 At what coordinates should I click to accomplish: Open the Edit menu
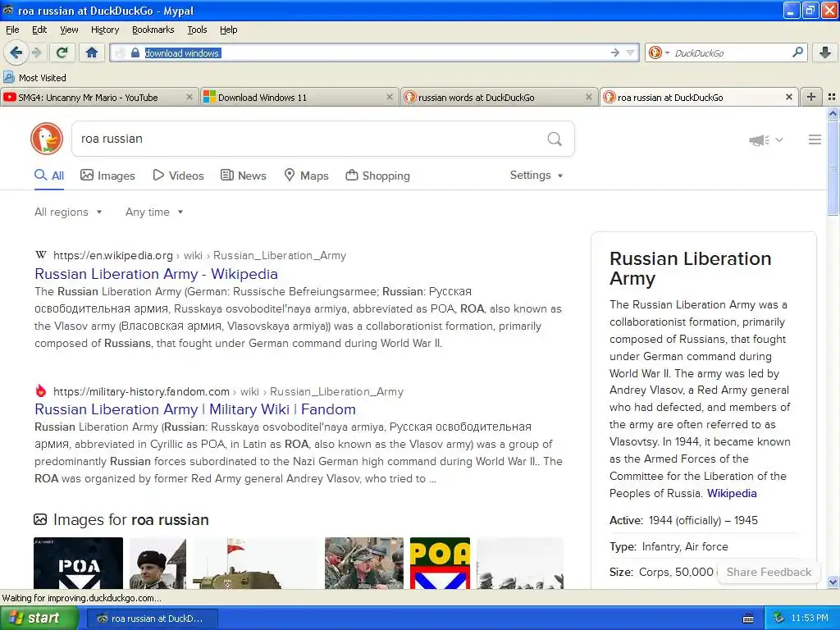(39, 30)
